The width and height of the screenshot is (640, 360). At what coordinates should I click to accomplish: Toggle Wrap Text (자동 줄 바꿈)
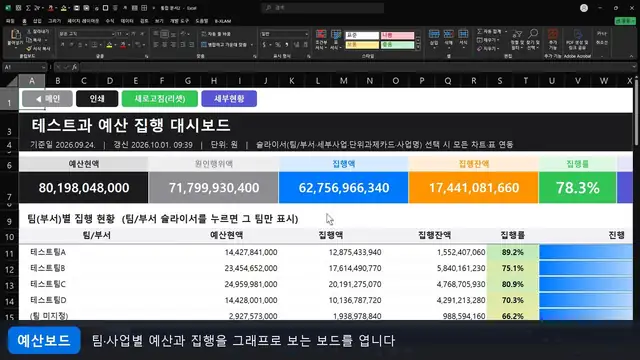(x=216, y=34)
